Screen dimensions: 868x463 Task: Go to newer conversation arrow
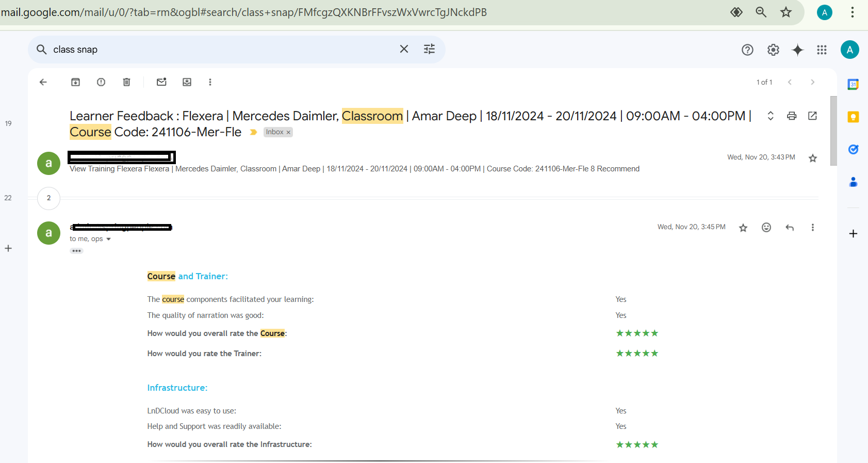click(790, 82)
